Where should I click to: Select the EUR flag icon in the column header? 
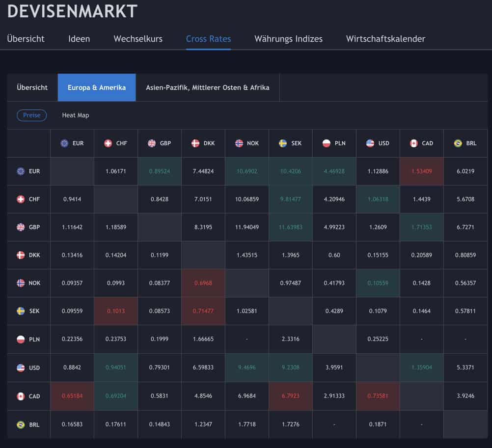tap(64, 143)
